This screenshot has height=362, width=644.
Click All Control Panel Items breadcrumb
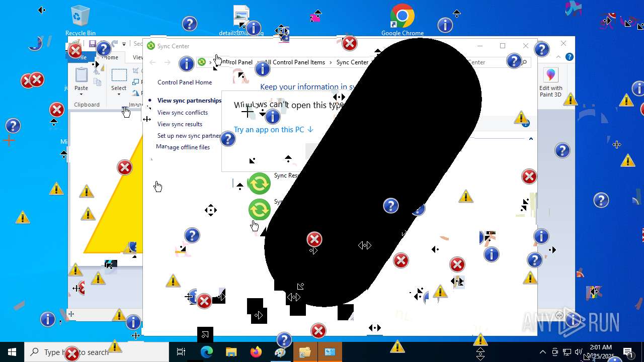[x=295, y=62]
